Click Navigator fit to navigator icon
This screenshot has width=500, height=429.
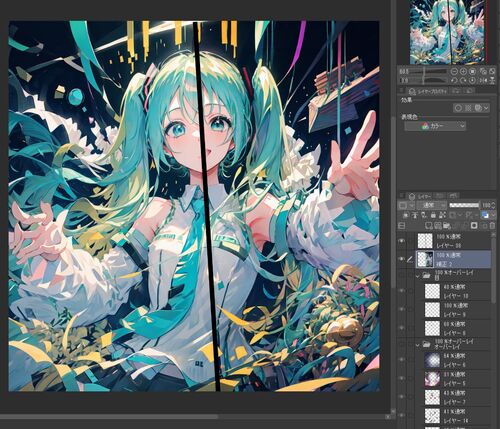(x=492, y=71)
